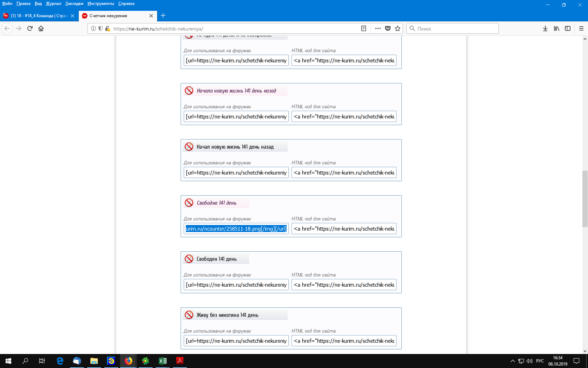Switch to the #18_4 Команда tab
The height and width of the screenshot is (368, 588).
(39, 16)
